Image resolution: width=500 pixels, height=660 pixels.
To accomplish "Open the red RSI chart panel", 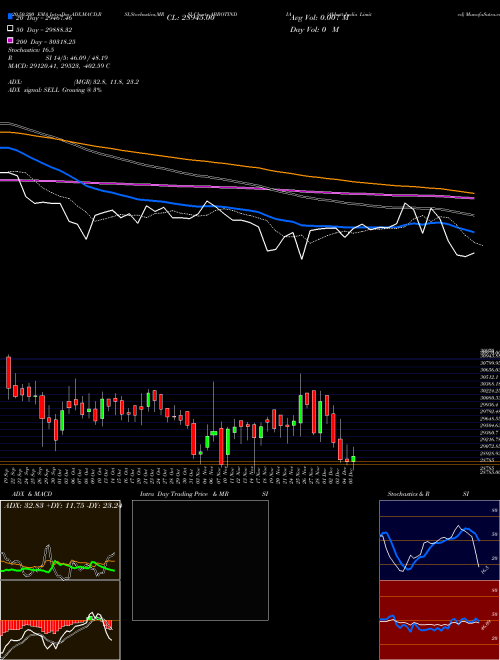I will pos(439,620).
